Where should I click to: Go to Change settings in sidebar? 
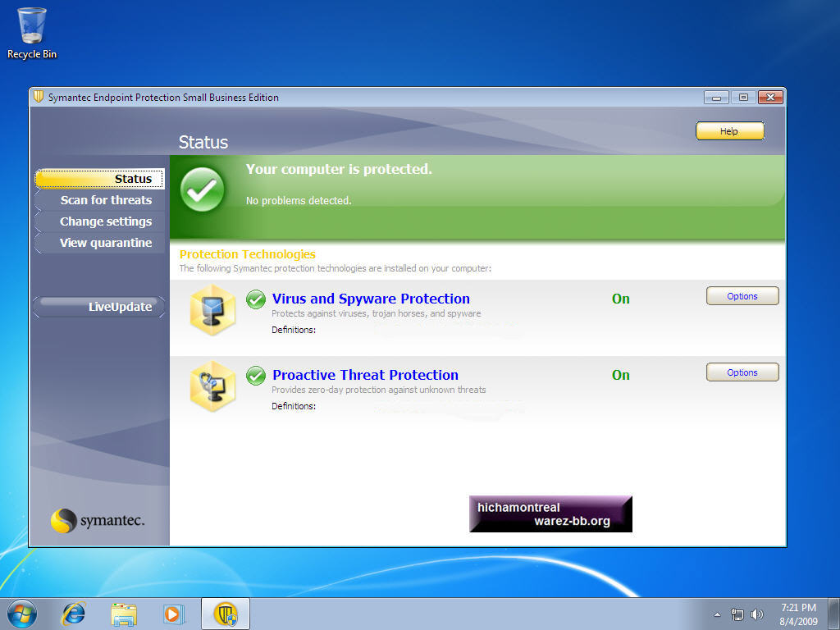pos(99,221)
